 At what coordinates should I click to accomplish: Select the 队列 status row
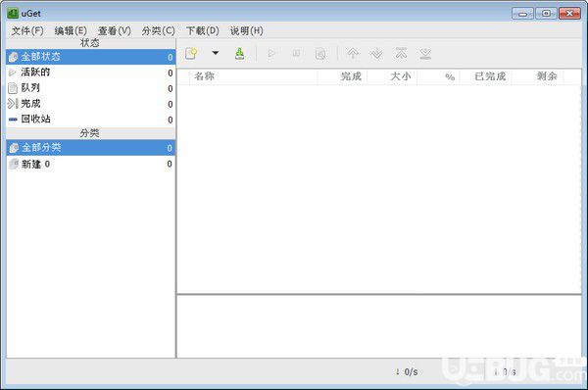click(x=90, y=88)
